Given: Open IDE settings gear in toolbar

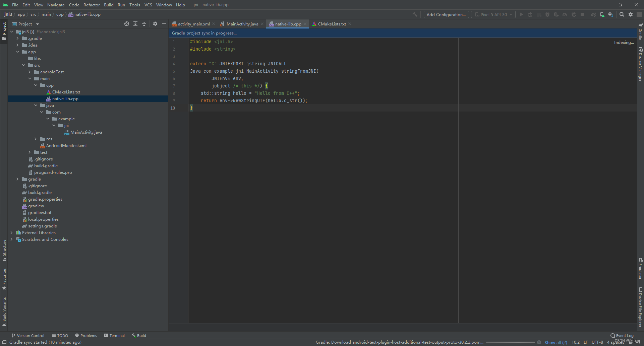Looking at the screenshot, I should [x=631, y=14].
